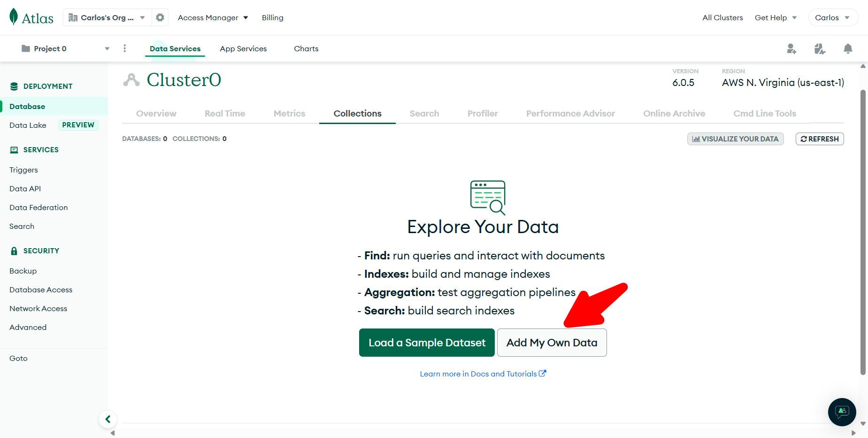Click the Services section icon
868x438 pixels.
click(x=14, y=150)
